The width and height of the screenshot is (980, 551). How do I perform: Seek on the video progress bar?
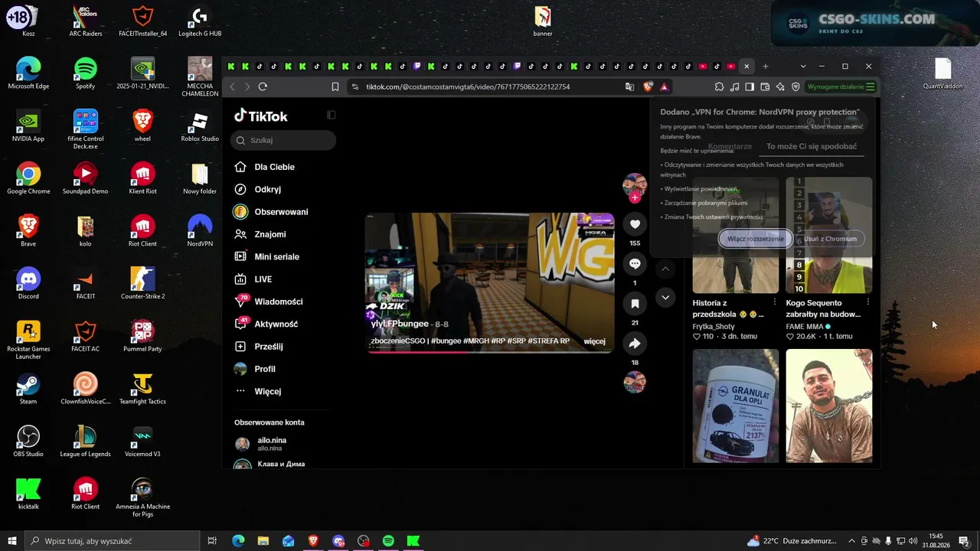pyautogui.click(x=489, y=352)
